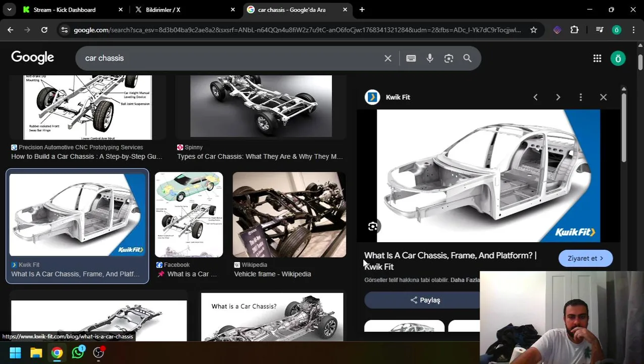The height and width of the screenshot is (364, 644).
Task: Click the Ziyaret et button
Action: 585,258
